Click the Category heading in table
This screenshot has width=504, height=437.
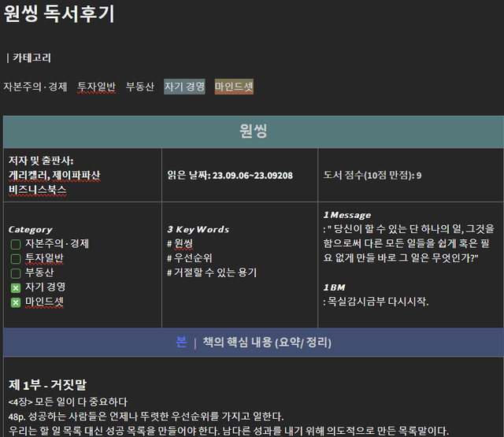click(30, 229)
